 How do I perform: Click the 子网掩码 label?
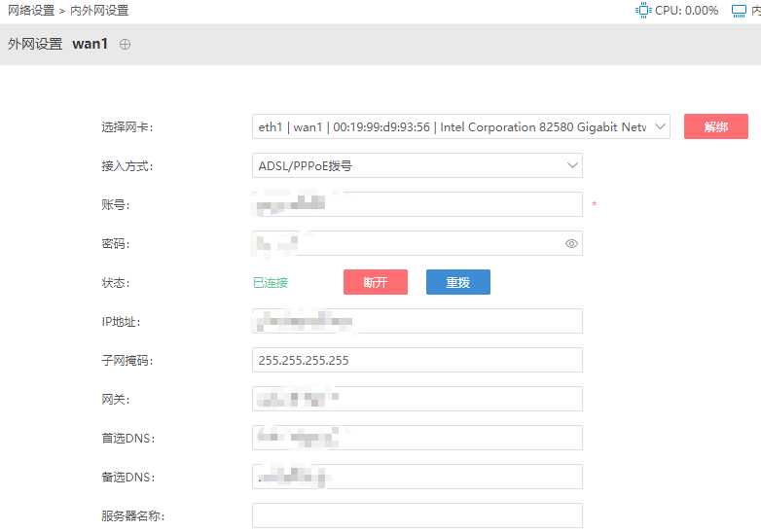pyautogui.click(x=127, y=360)
